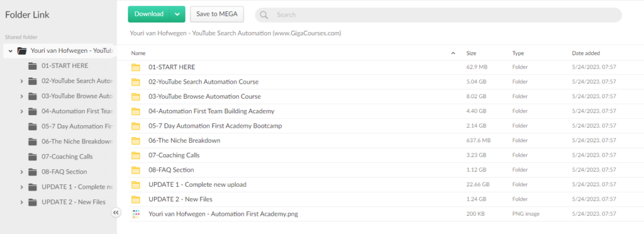Open 04-Automation First Team Building Academy name

[211, 111]
